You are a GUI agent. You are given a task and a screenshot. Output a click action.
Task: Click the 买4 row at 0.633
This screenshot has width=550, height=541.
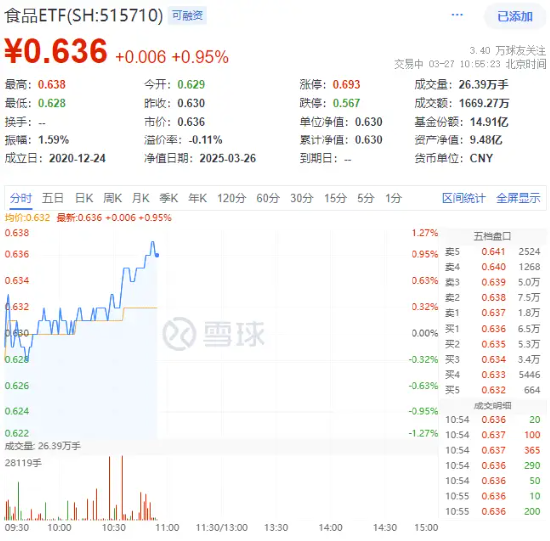pos(492,375)
